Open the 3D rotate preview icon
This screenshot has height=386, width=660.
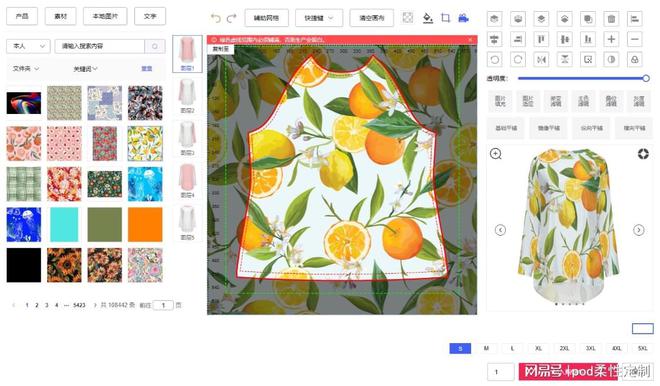click(x=643, y=154)
